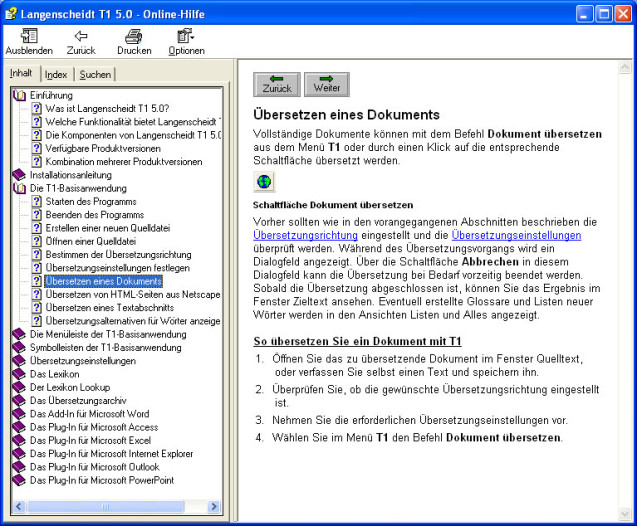
Task: Click the tree's horizontal scrollbar thumb
Action: tap(106, 507)
